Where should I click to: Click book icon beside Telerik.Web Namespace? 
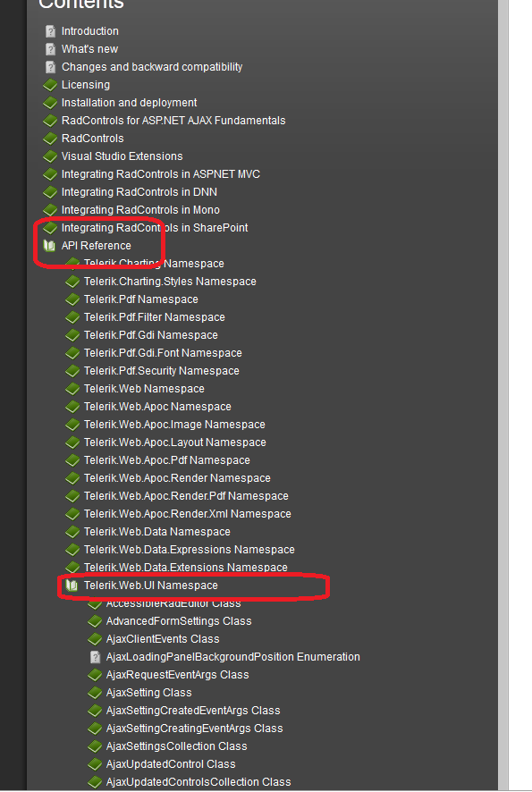[72, 389]
